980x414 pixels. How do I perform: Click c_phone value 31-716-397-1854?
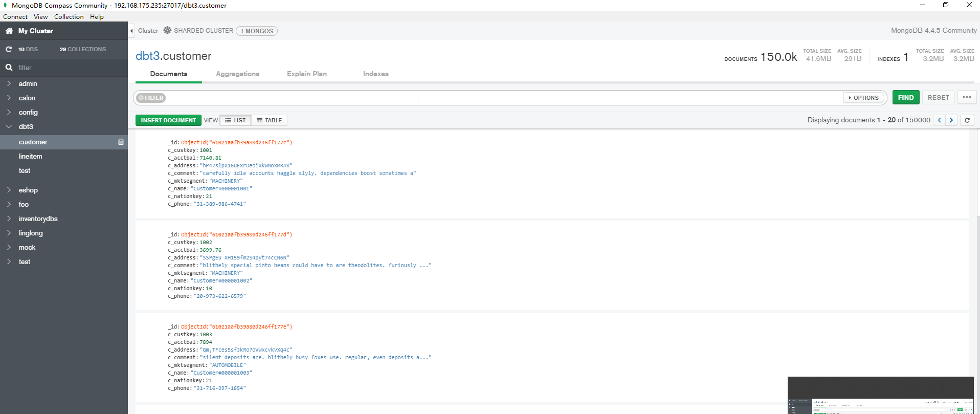[220, 388]
